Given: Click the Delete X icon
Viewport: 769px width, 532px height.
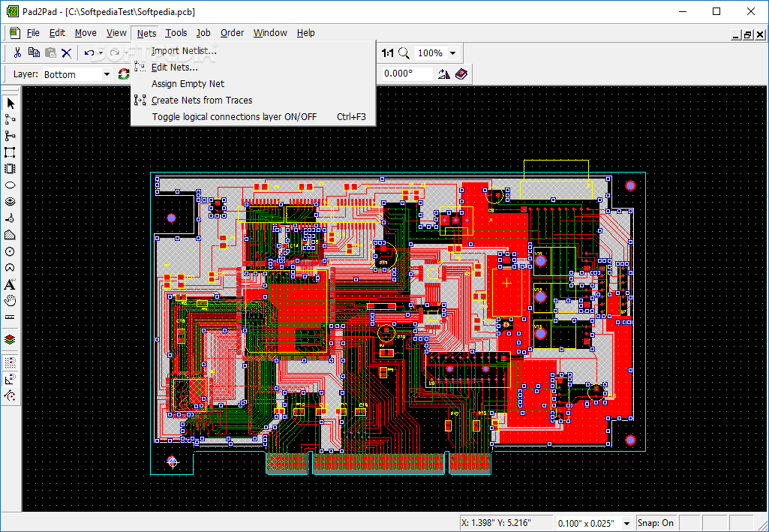Looking at the screenshot, I should click(x=66, y=53).
